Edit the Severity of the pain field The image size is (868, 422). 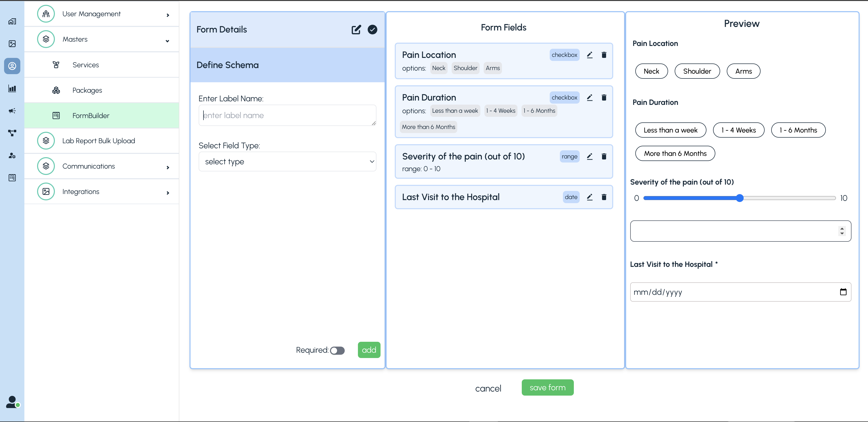point(589,157)
